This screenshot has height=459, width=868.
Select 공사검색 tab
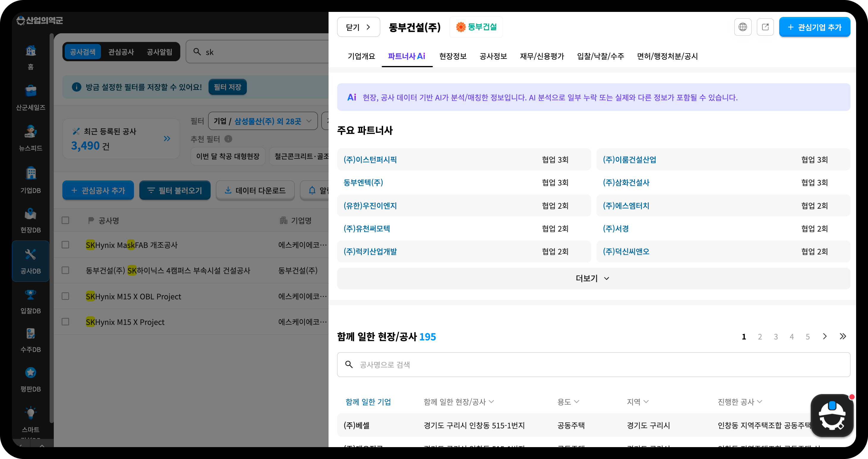point(83,52)
